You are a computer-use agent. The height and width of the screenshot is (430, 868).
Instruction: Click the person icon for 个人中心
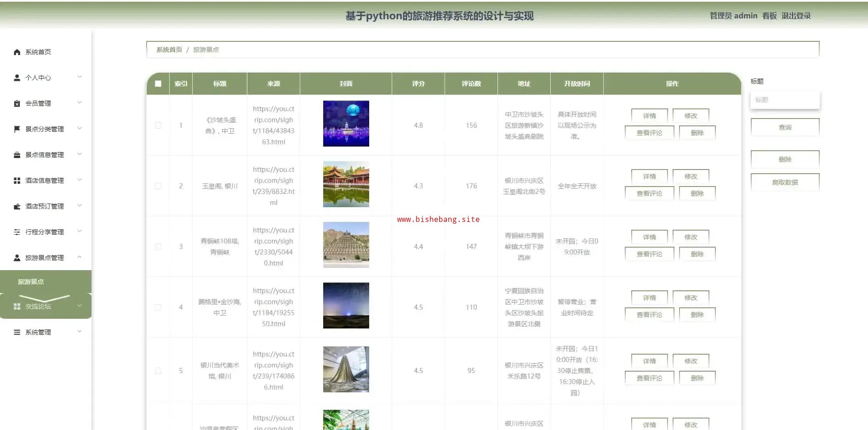(17, 78)
